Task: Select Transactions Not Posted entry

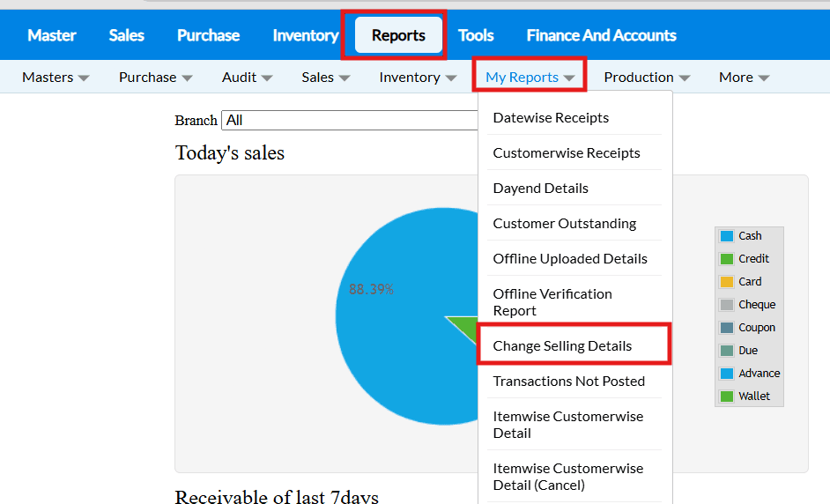Action: (x=568, y=381)
